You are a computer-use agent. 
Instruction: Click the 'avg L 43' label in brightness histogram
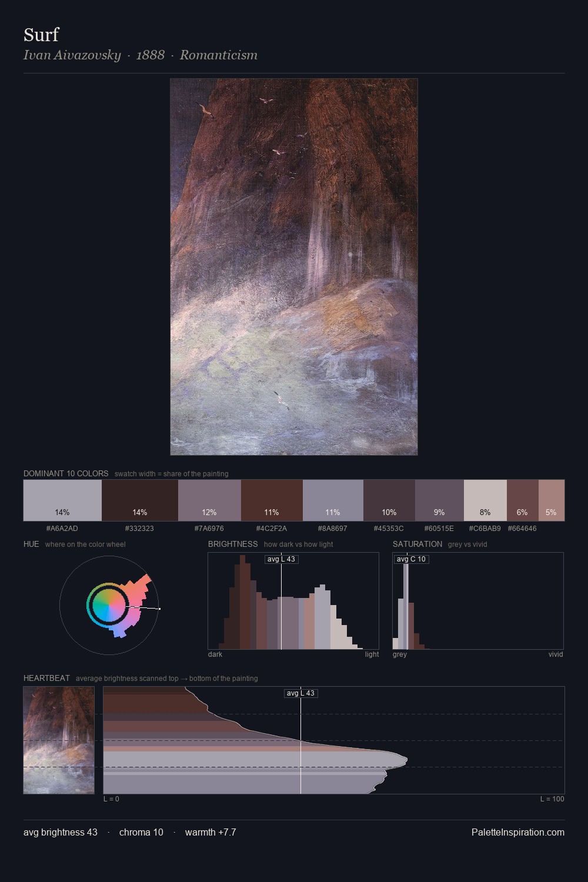281,559
